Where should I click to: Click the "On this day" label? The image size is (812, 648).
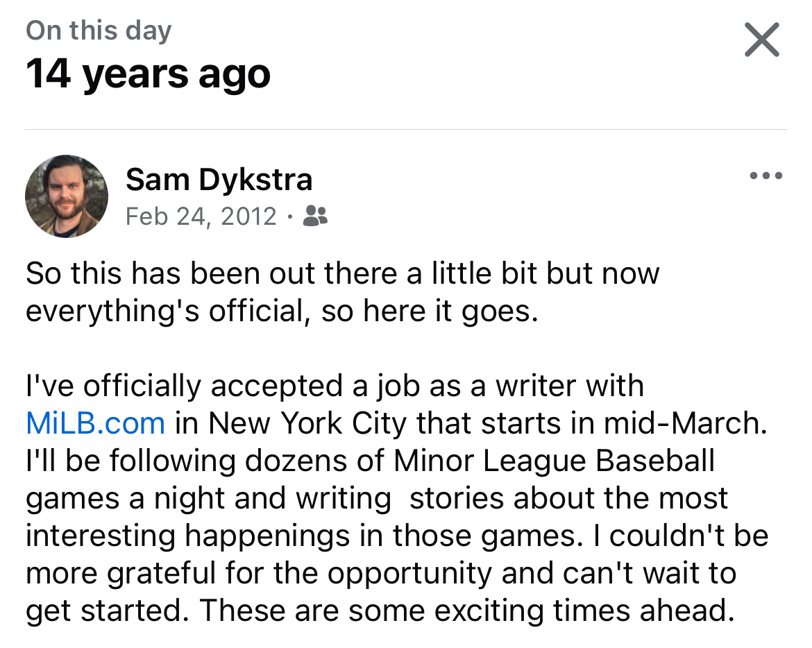(99, 31)
